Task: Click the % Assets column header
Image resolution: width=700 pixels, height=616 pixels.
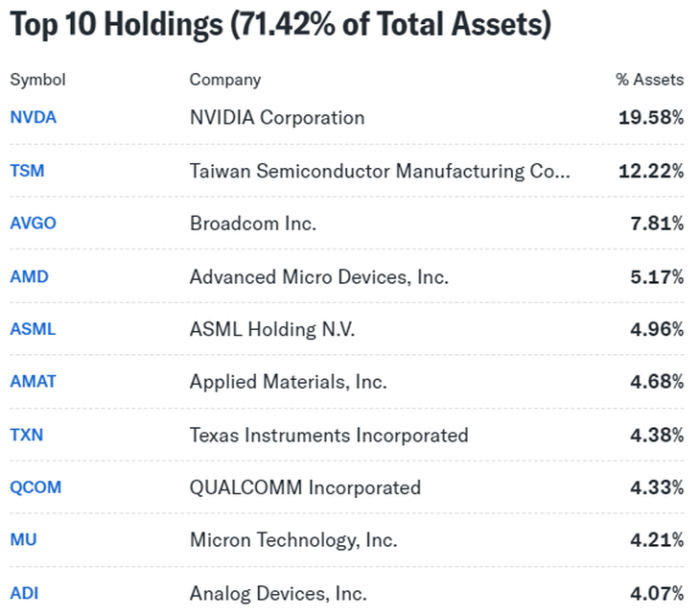Action: click(x=649, y=80)
